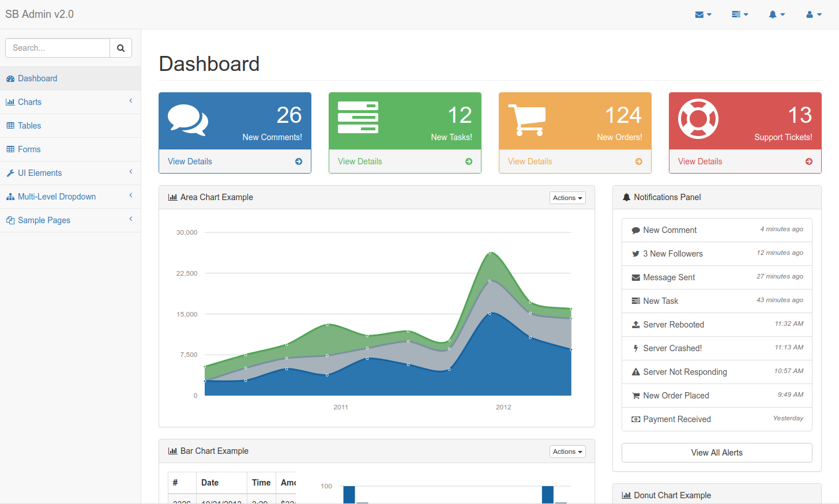This screenshot has width=839, height=504.
Task: Open the New Comment notification
Action: [x=717, y=230]
